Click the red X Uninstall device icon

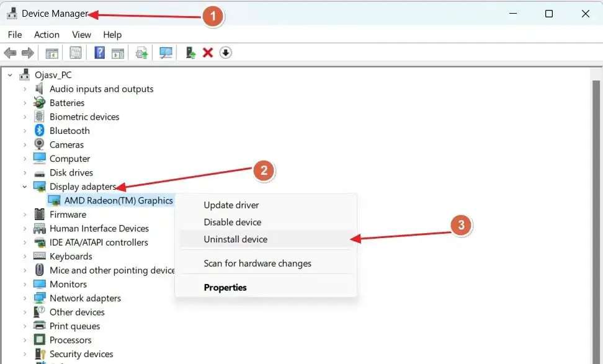pos(208,53)
